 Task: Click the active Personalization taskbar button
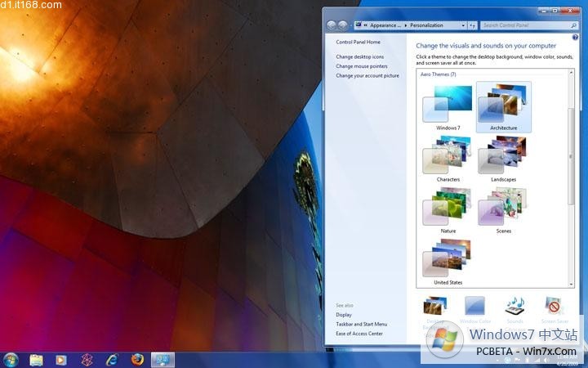[163, 360]
